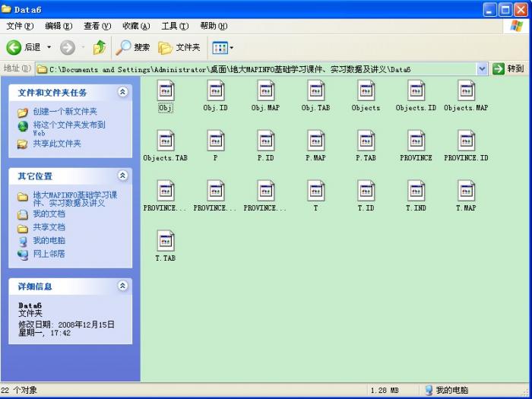The width and height of the screenshot is (532, 399).
Task: Select the Obj.TAB file icon
Action: click(315, 91)
